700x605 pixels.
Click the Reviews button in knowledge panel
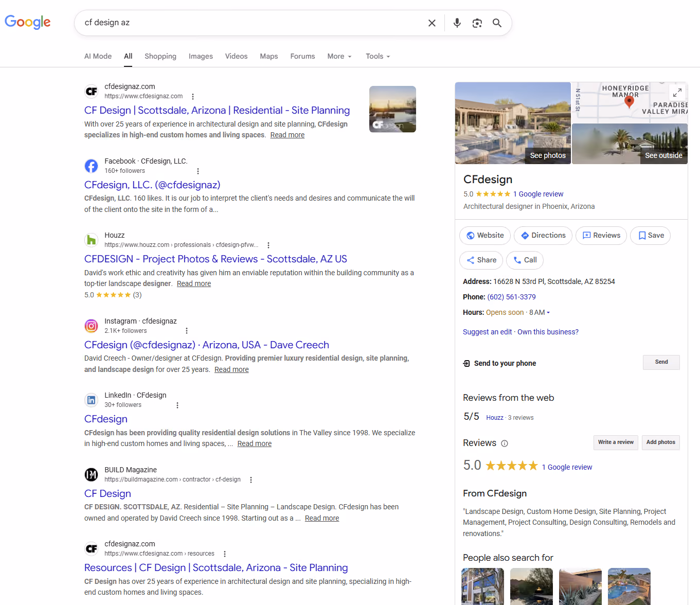click(x=601, y=236)
